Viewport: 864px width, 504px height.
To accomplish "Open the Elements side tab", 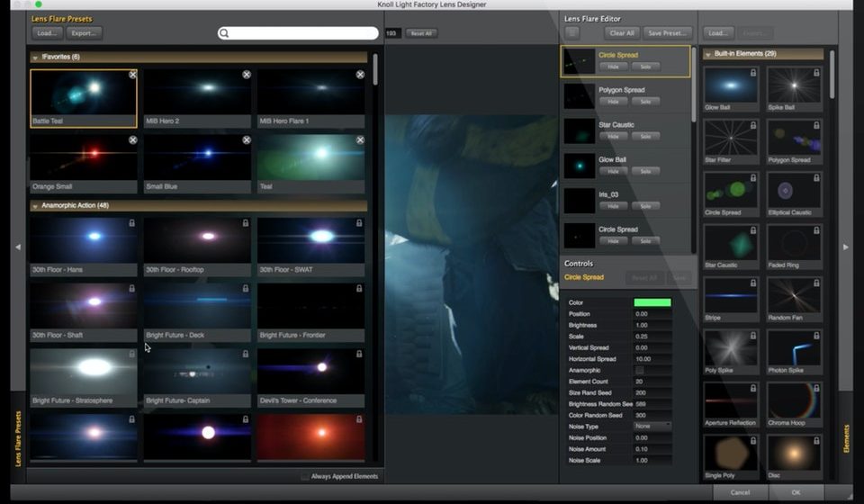I will [x=846, y=439].
